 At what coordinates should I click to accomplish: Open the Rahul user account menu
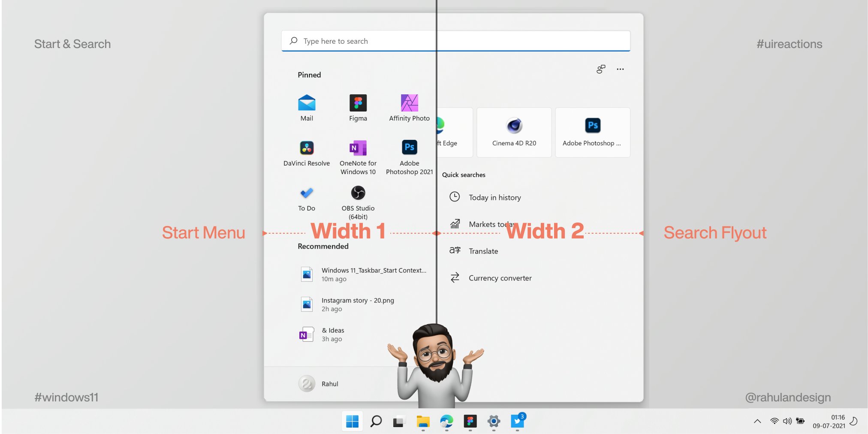pyautogui.click(x=319, y=384)
